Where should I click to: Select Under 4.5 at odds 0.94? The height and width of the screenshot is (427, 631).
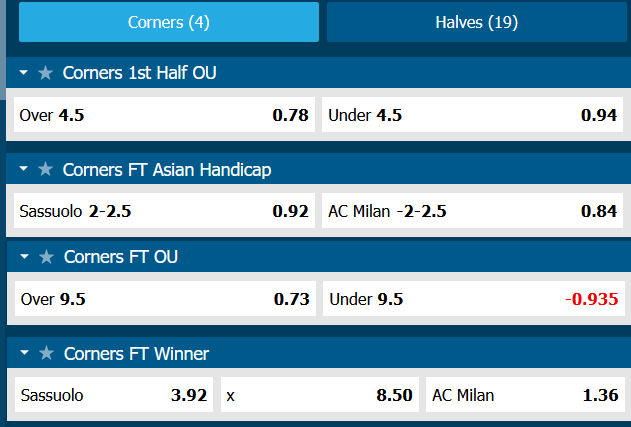472,115
